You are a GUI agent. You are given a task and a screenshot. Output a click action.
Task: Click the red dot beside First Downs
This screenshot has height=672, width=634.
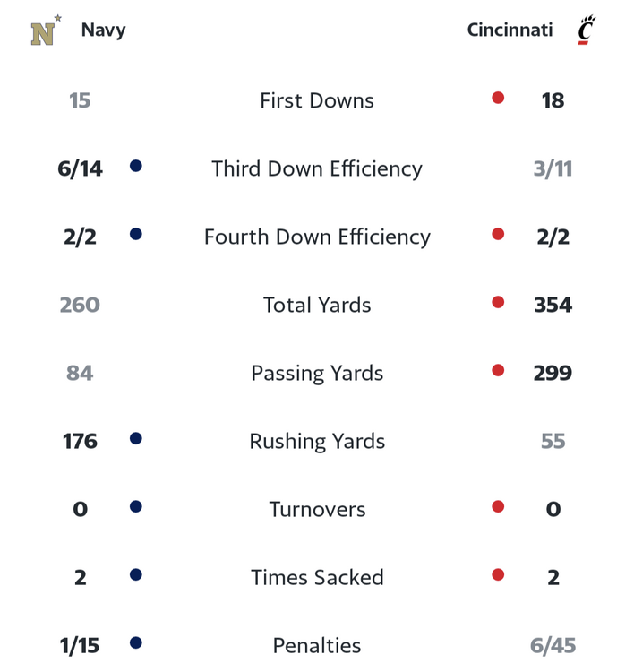498,98
